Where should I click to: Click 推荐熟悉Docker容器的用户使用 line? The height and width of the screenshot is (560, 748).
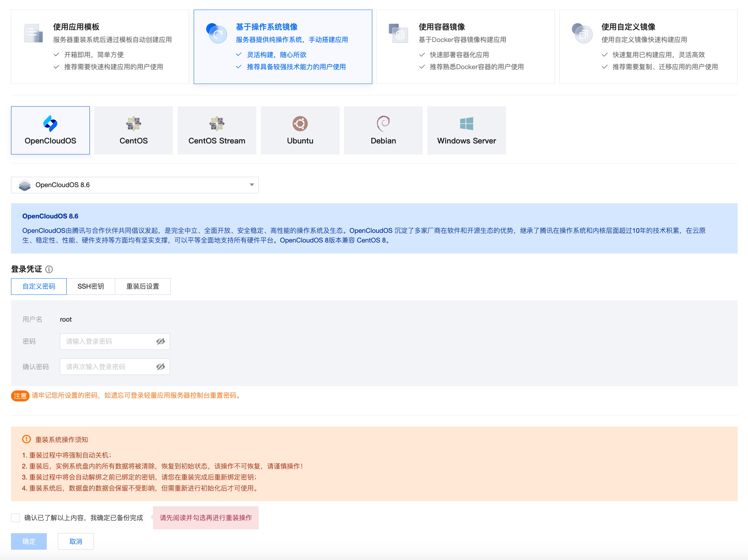click(477, 67)
